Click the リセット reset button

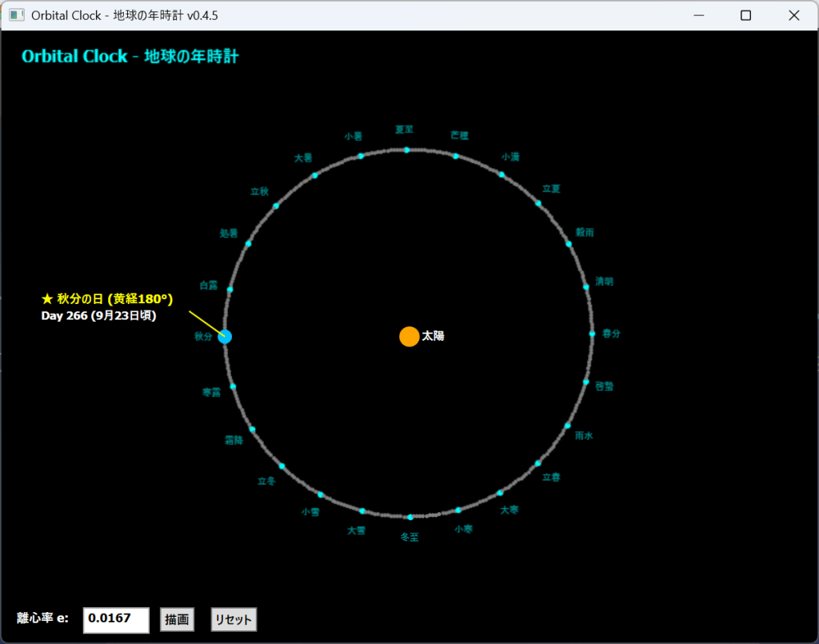click(234, 619)
